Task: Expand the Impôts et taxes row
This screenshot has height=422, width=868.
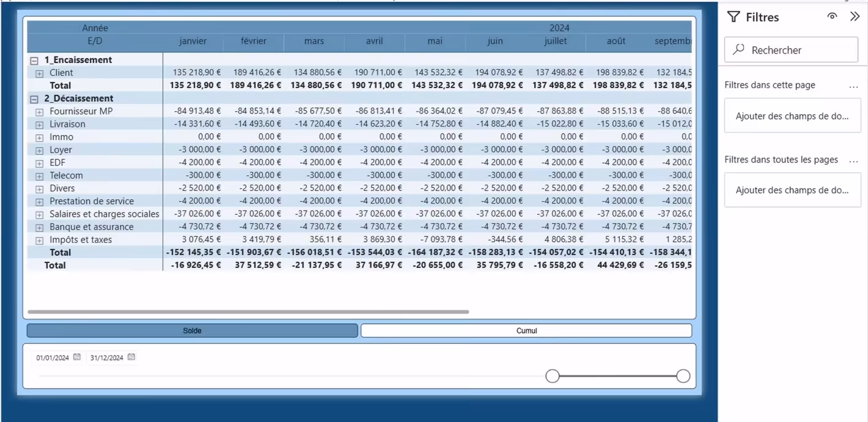Action: point(40,240)
